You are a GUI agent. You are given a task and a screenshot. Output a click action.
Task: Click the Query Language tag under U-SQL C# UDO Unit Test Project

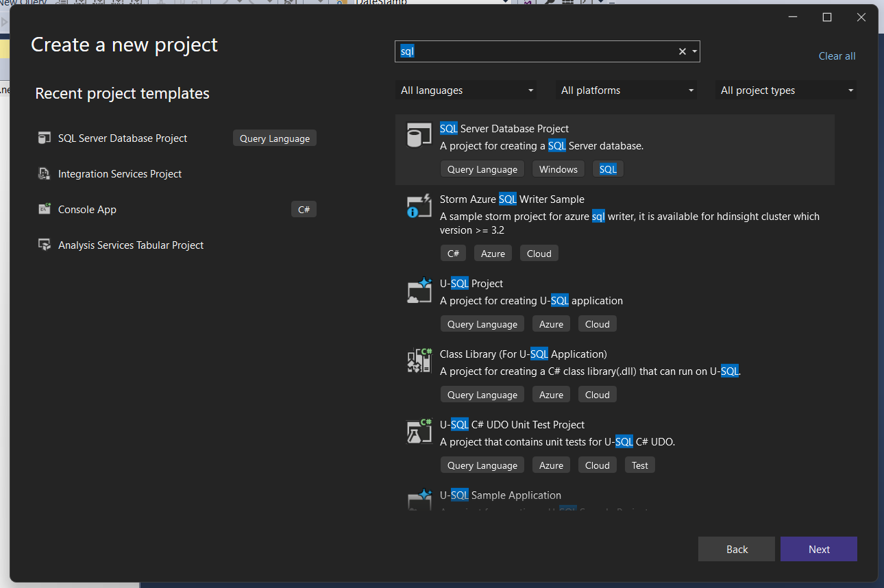pos(482,465)
